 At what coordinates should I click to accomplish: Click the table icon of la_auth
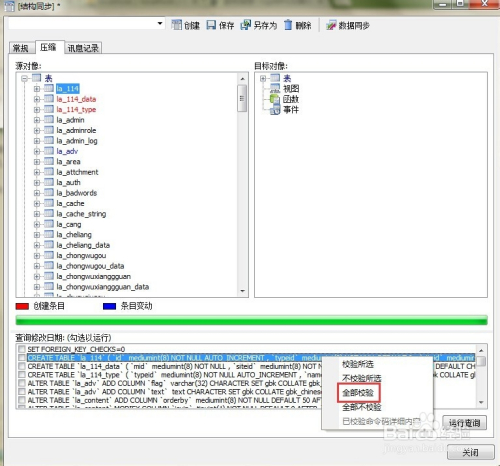pyautogui.click(x=49, y=182)
